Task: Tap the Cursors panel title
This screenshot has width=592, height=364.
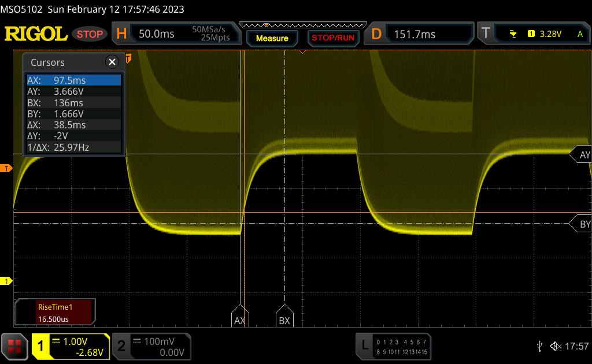Action: 47,62
